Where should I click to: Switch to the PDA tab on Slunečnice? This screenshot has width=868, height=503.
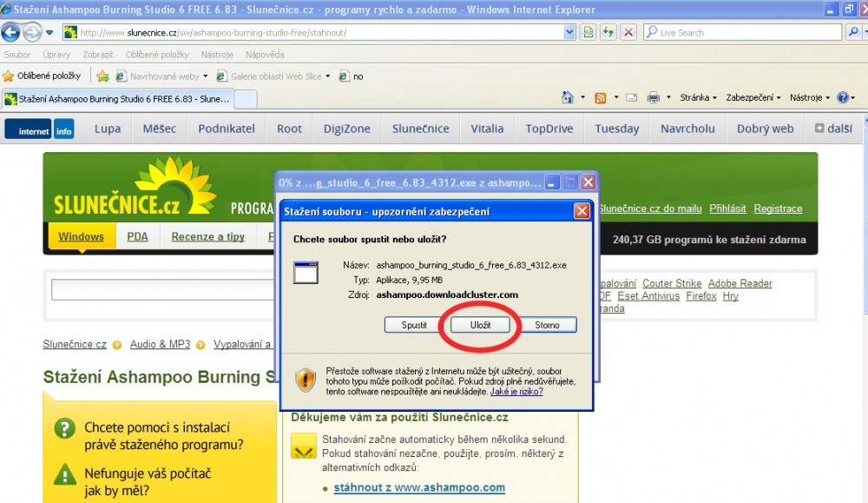click(x=137, y=236)
